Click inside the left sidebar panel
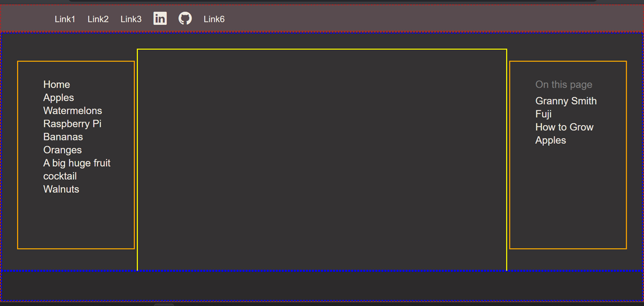 [75, 221]
